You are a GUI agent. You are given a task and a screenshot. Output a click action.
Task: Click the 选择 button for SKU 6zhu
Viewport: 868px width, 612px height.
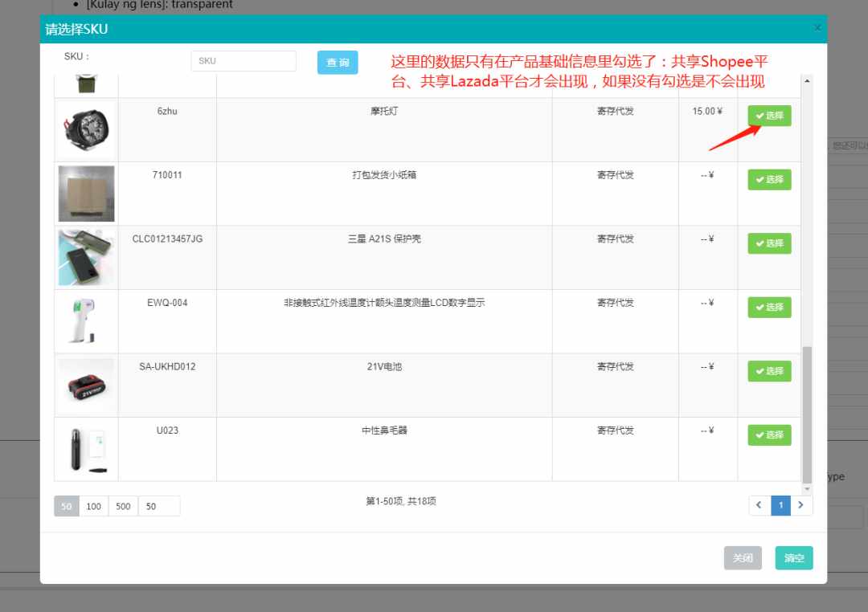[x=769, y=116]
